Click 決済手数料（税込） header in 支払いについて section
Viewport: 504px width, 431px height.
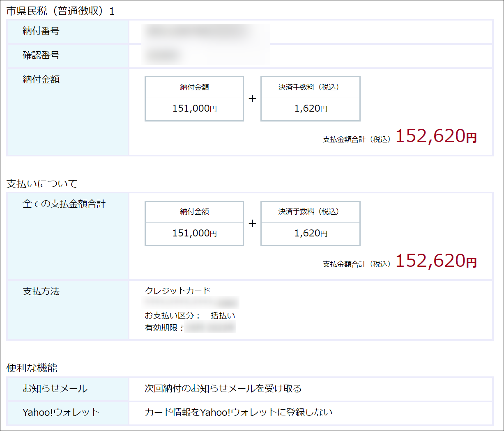310,212
